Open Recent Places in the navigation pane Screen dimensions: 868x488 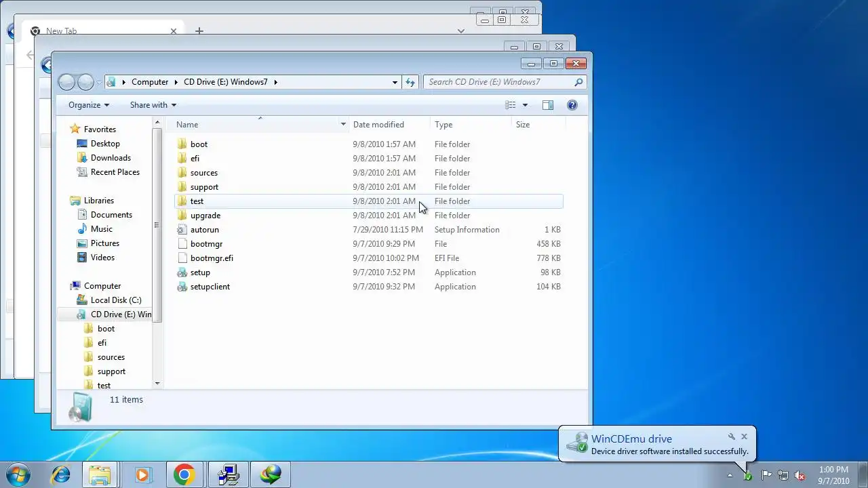115,172
